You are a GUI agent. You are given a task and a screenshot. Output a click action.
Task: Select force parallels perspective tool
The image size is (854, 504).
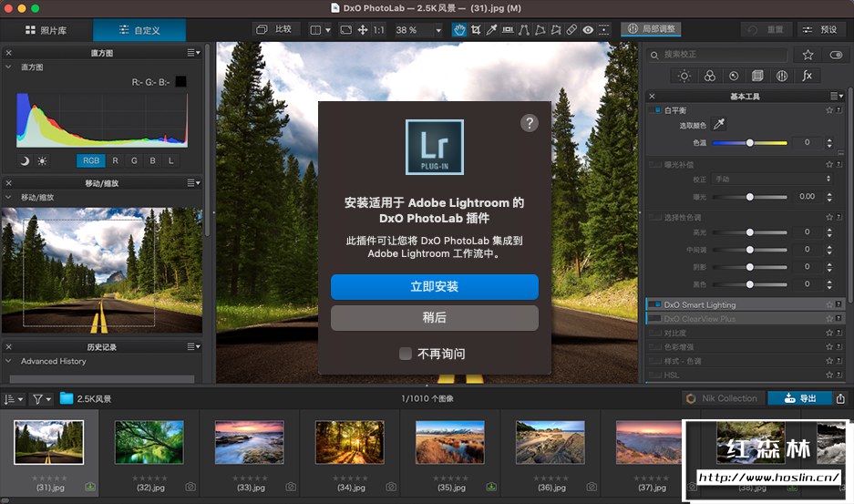coord(523,30)
